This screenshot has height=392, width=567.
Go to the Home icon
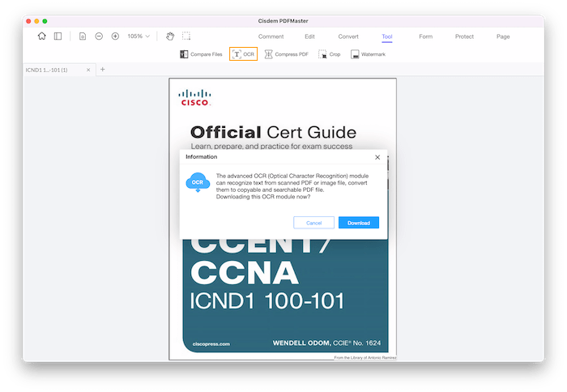41,36
